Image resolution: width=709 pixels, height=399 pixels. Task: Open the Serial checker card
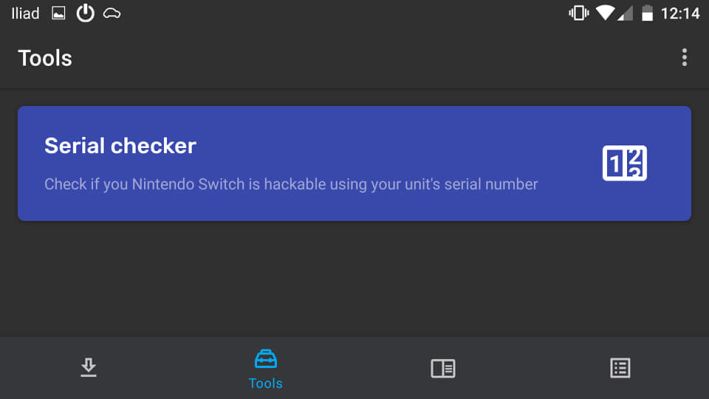354,163
